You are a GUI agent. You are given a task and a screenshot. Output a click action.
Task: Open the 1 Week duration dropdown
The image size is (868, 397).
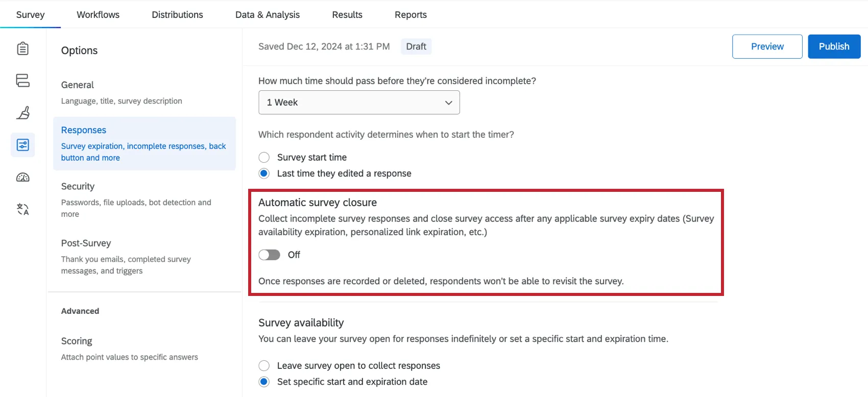click(x=359, y=102)
